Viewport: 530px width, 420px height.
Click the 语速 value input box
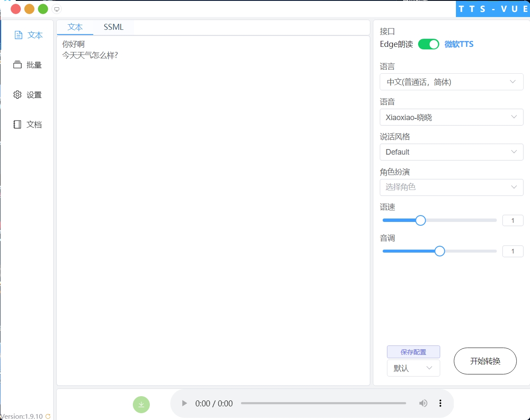pos(513,220)
